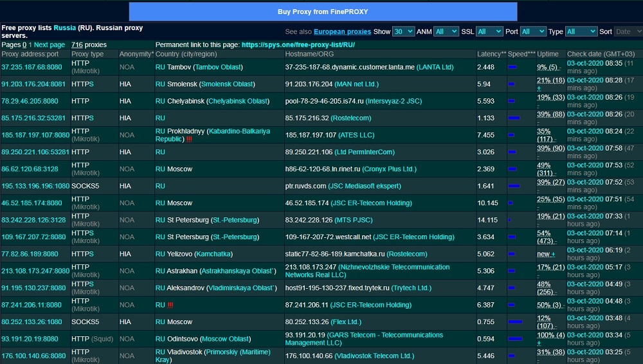
Task: Click hostname static77-82-86-189.kamchatka.ru
Action: click(335, 254)
